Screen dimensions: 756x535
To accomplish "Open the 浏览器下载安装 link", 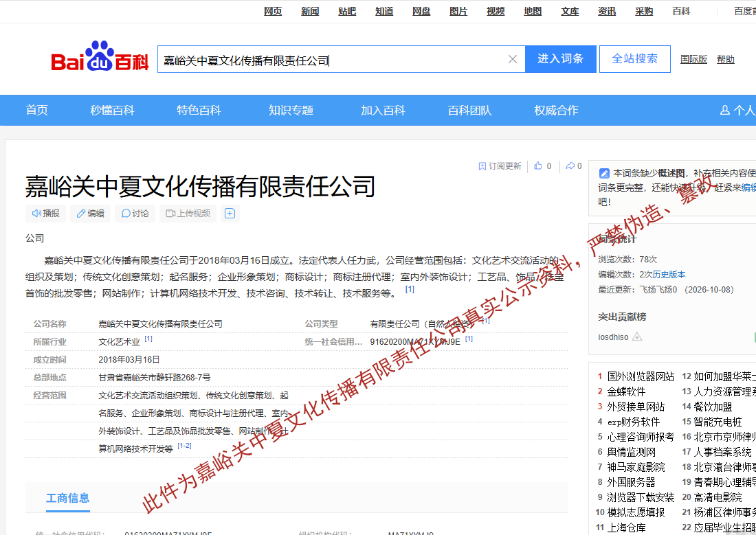I will [641, 497].
